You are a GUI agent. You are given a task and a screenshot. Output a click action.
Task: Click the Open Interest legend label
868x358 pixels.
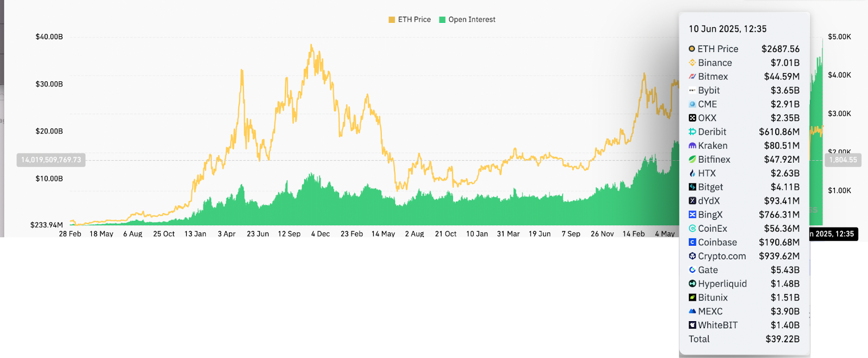[472, 20]
